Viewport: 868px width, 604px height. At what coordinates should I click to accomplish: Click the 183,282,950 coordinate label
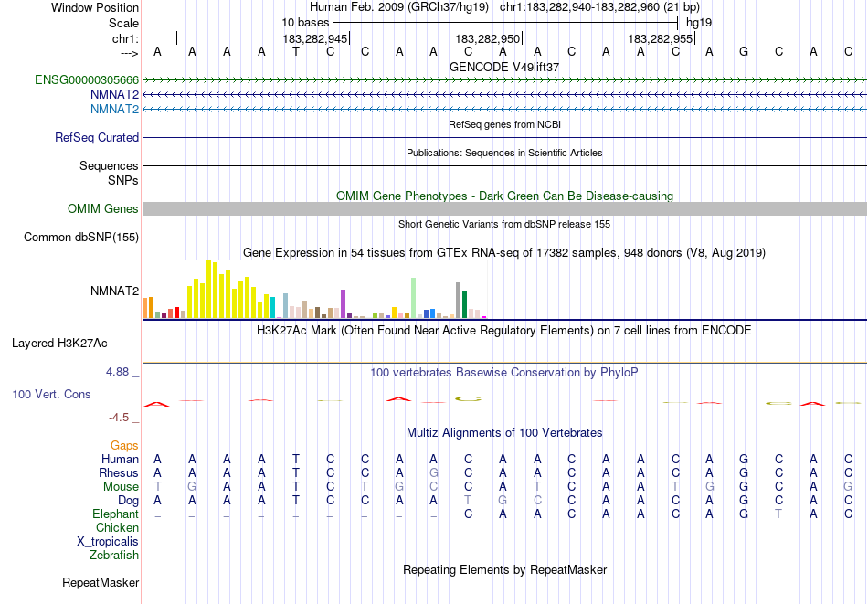coord(488,38)
